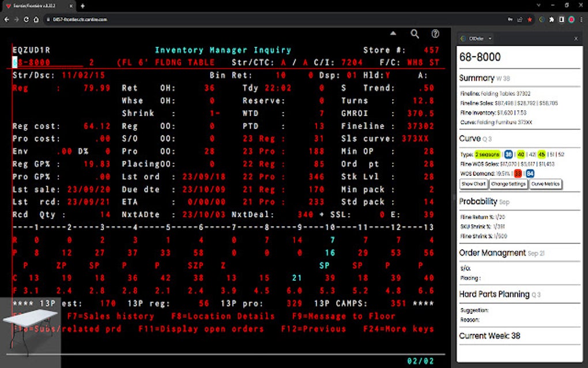
Task: Click the red bookmark star icon
Action: (x=529, y=19)
